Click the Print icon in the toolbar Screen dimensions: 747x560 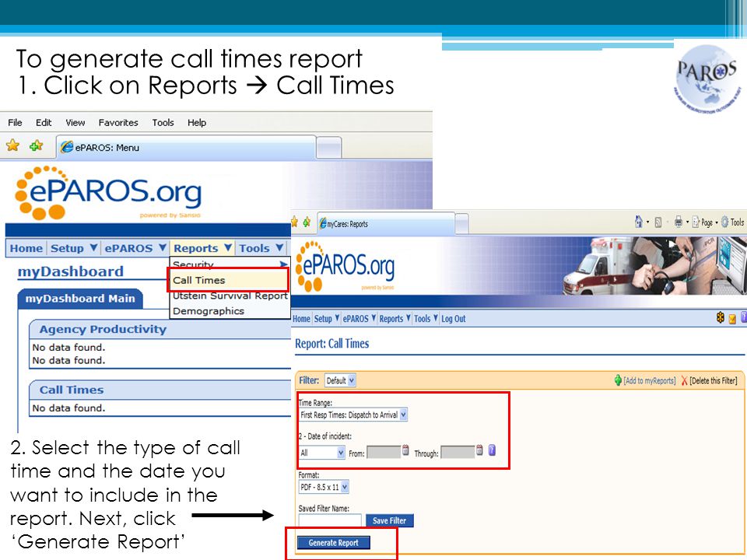tap(679, 222)
